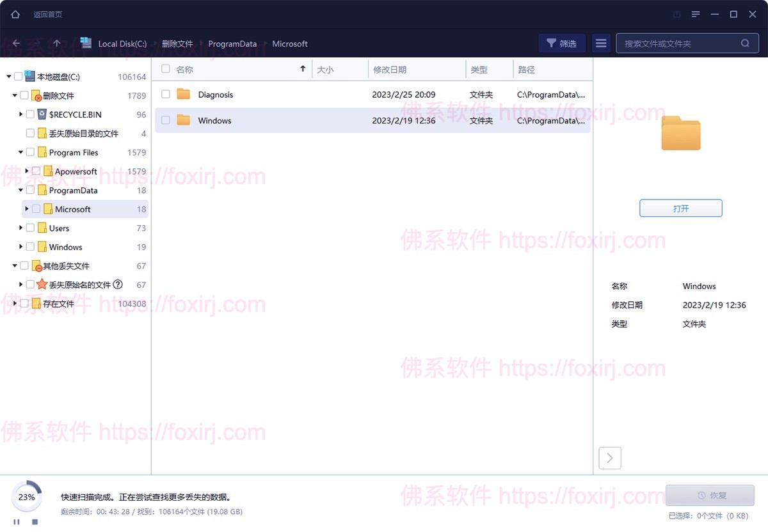The width and height of the screenshot is (768, 532).
Task: Open the hamburger menu in title bar
Action: point(696,14)
